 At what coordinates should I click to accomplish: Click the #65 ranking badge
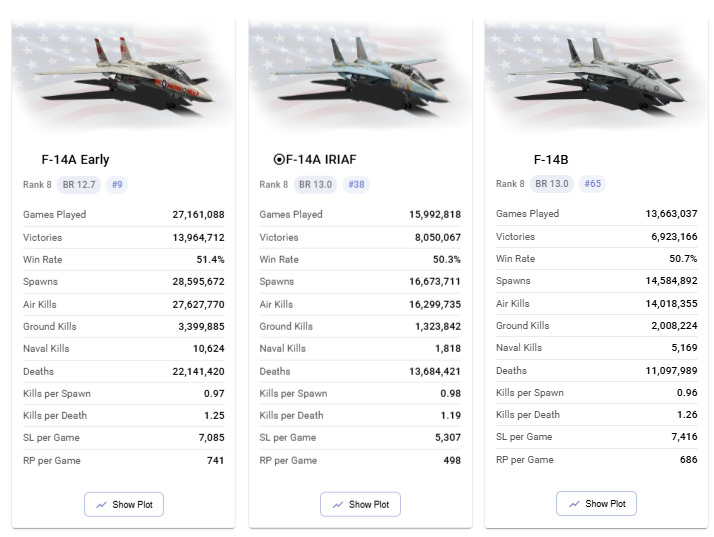click(x=592, y=184)
